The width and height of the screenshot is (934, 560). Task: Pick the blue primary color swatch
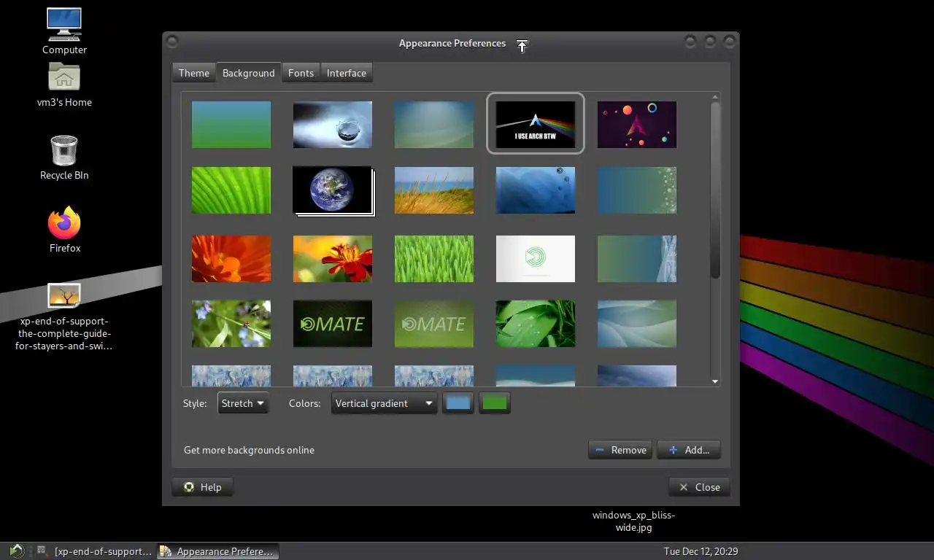point(458,402)
